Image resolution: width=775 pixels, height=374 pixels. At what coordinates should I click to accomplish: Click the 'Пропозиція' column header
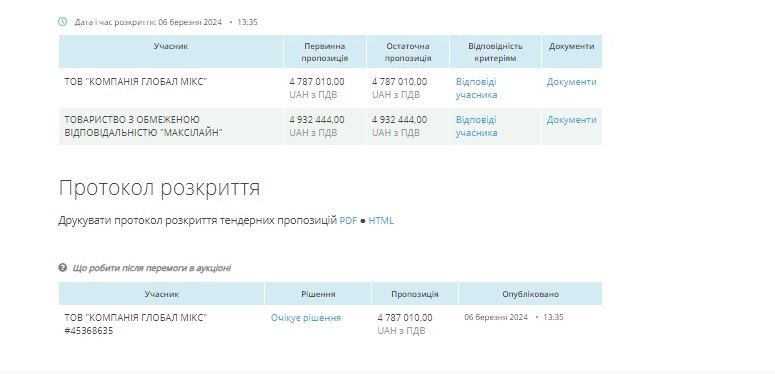pos(415,293)
